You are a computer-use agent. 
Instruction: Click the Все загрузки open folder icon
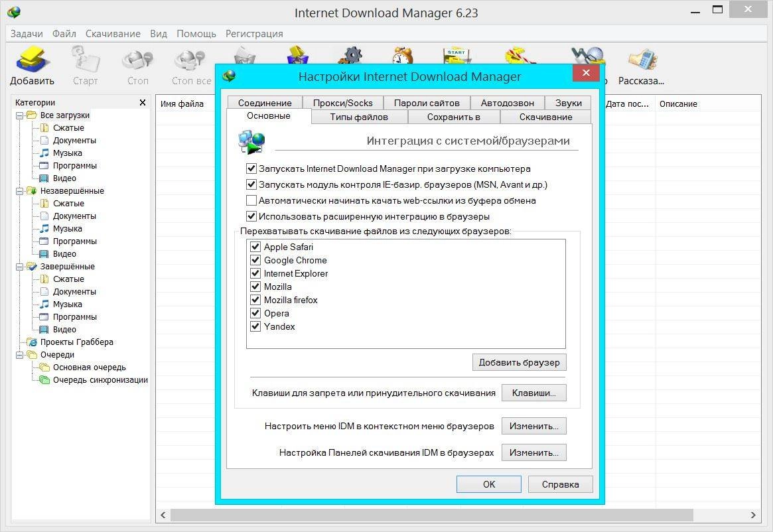pos(32,115)
